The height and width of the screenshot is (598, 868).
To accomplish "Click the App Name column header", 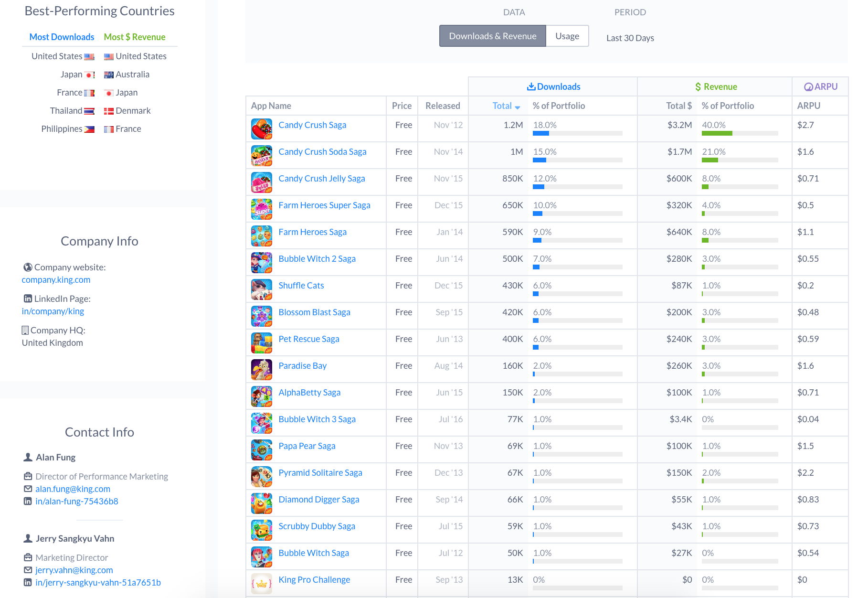I will tap(271, 106).
